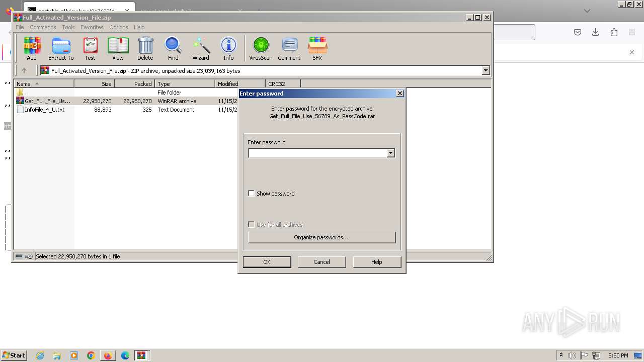Open the File menu

coord(20,27)
